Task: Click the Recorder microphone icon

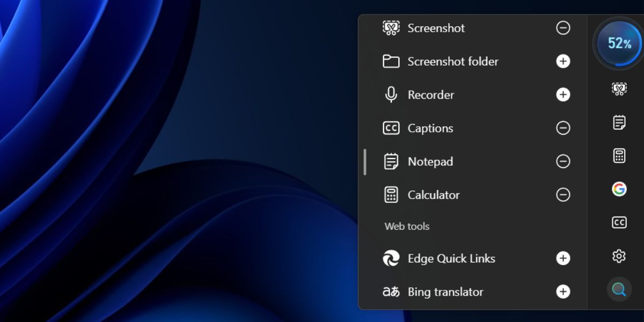Action: click(390, 94)
